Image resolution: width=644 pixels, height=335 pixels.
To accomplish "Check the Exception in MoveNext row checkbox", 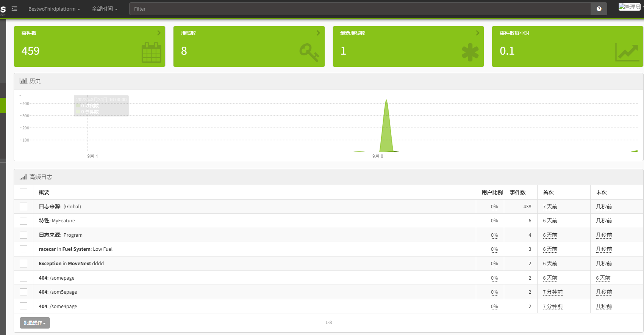I will tap(23, 264).
